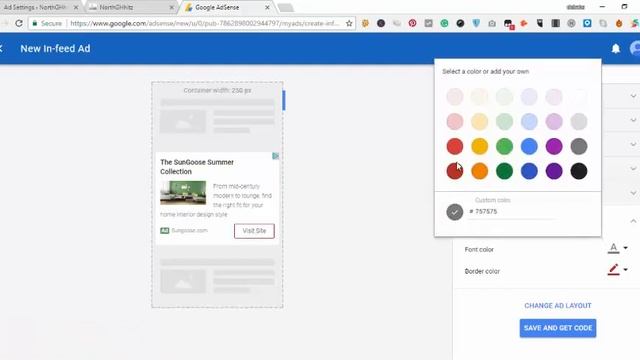The height and width of the screenshot is (360, 640).
Task: Collapse the open settings section chevron
Action: pyautogui.click(x=633, y=221)
